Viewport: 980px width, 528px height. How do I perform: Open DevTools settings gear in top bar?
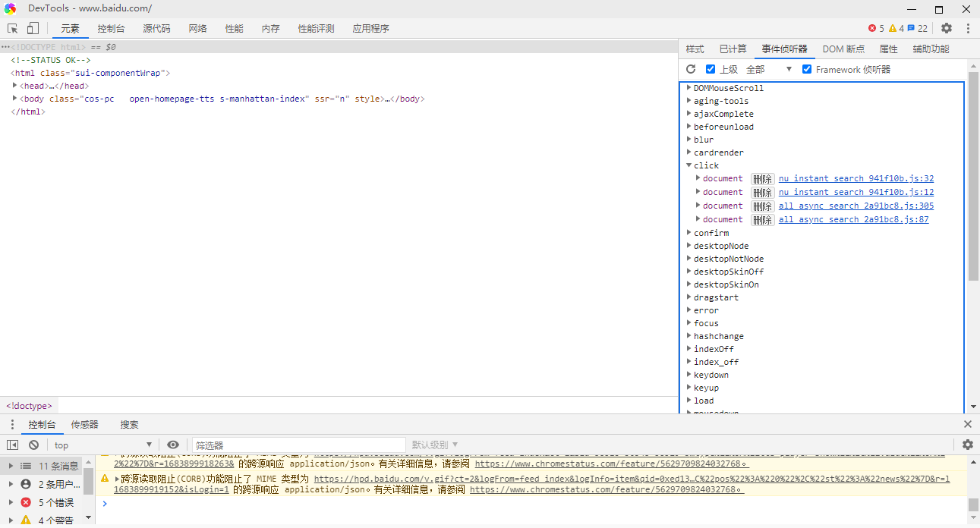[x=947, y=28]
